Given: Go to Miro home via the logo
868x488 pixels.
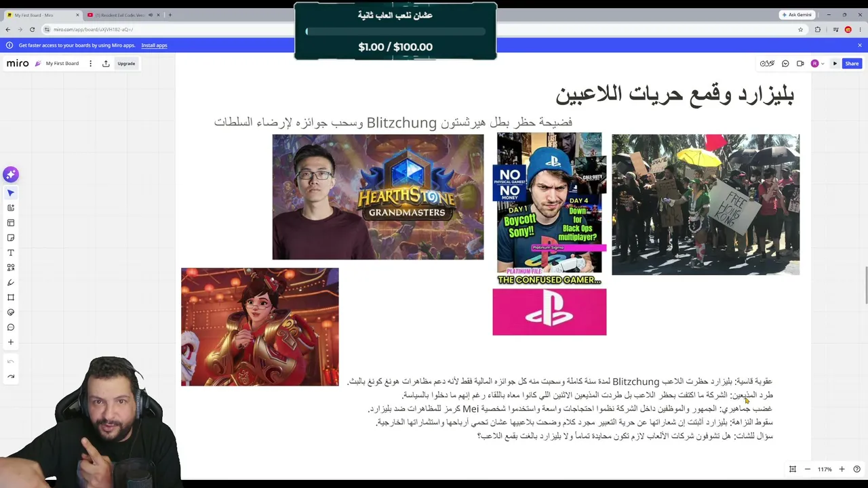Looking at the screenshot, I should (x=18, y=64).
